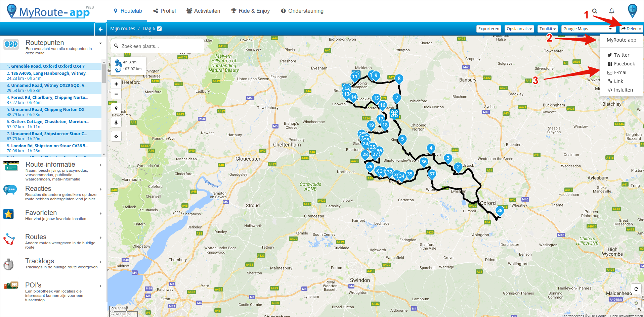Click the Routepunten waypoints icon

point(11,44)
